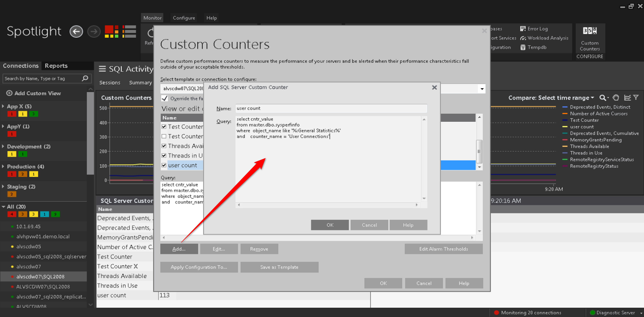Open the Configure menu
Image resolution: width=644 pixels, height=317 pixels.
pyautogui.click(x=184, y=18)
